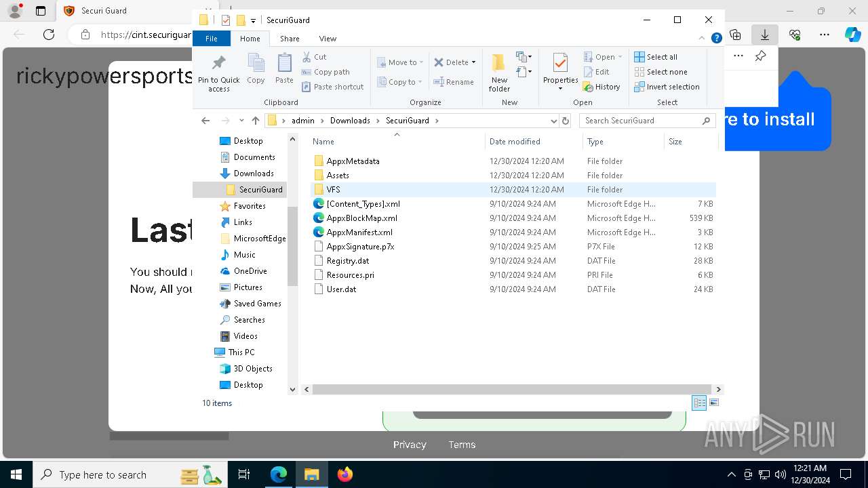
Task: Open Explorer Help icon
Action: tap(716, 39)
